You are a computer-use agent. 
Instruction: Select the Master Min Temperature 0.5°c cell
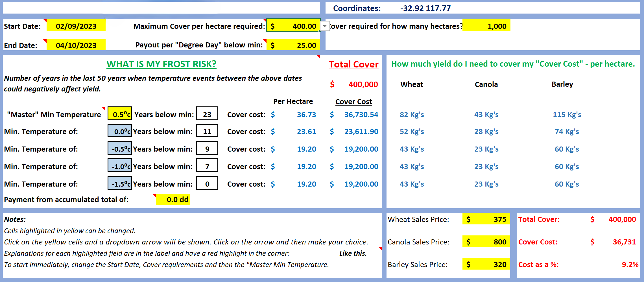click(x=120, y=114)
